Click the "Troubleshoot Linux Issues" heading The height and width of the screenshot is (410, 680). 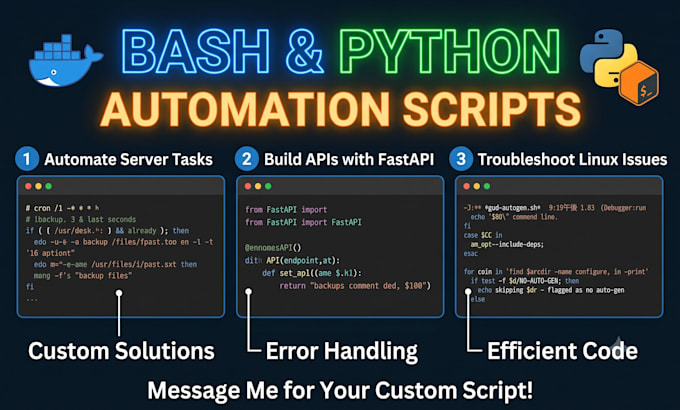[572, 159]
